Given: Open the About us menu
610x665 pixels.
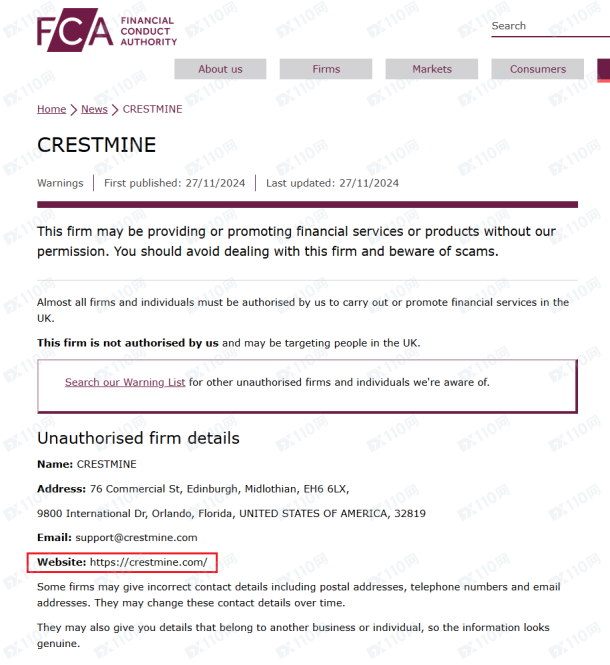Looking at the screenshot, I should tap(220, 69).
